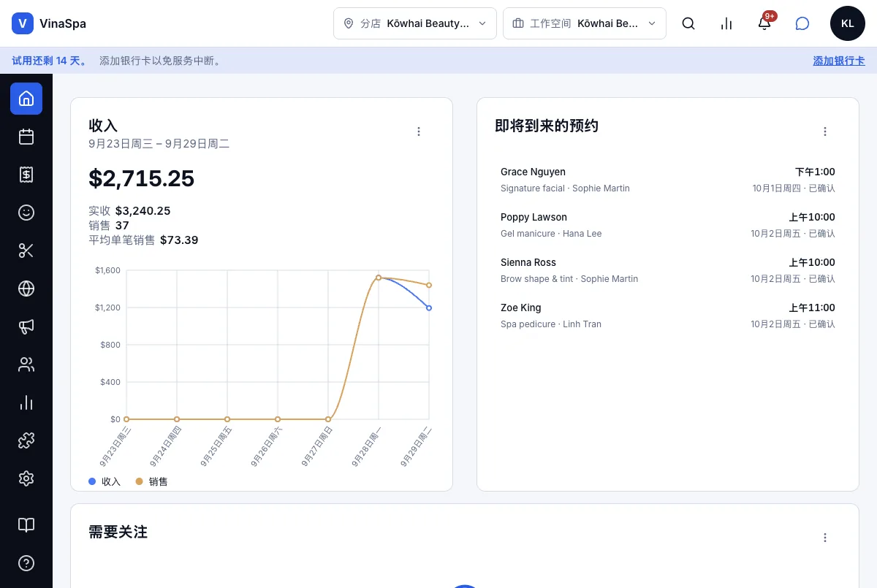Click the 9月28日周一 chart peak data point

(x=379, y=278)
